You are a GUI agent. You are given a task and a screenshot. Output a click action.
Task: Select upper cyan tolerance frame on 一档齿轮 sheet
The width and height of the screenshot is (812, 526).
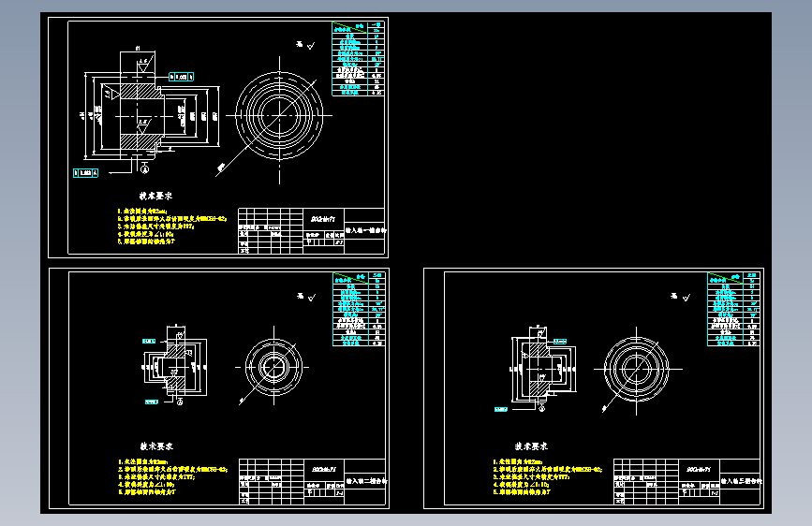pos(182,77)
